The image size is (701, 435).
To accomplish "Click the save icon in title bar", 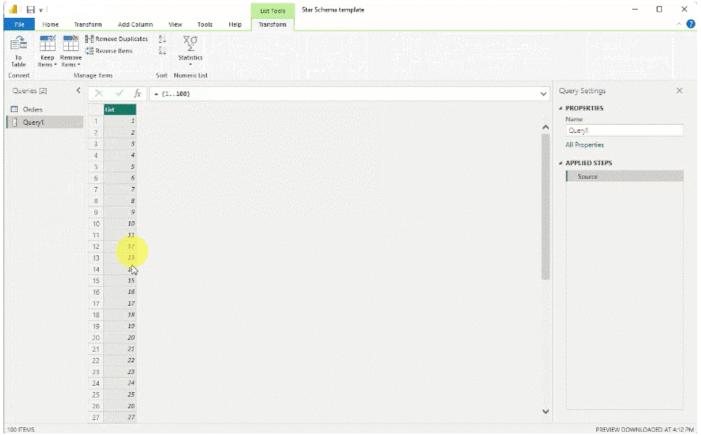I will click(32, 9).
